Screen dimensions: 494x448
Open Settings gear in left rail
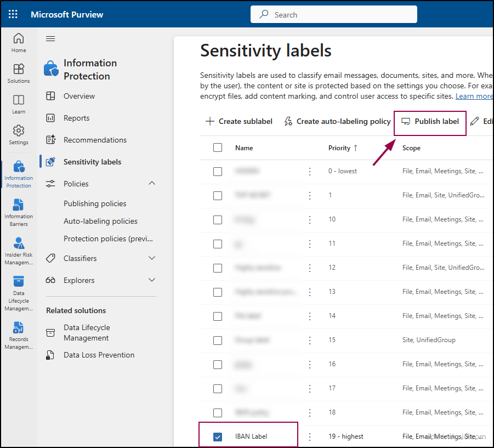pos(19,134)
